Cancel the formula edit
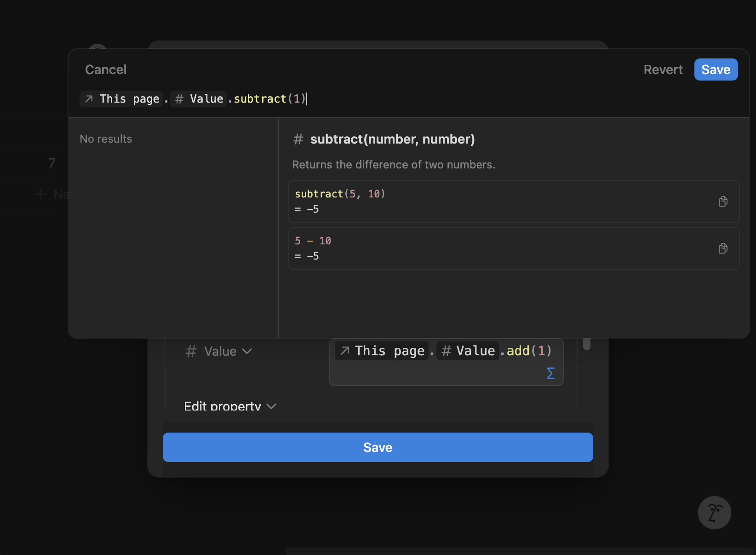756x555 pixels. pyautogui.click(x=105, y=69)
